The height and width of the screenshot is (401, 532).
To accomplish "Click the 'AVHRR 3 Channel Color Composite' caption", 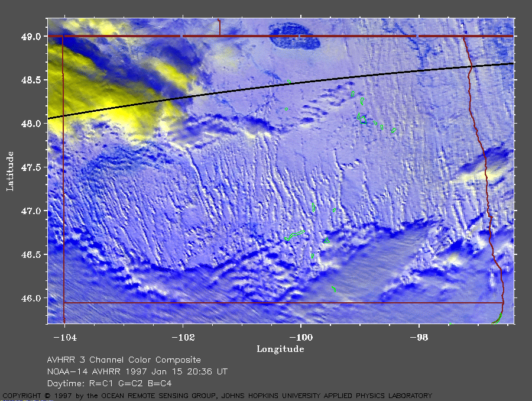I will click(x=124, y=360).
